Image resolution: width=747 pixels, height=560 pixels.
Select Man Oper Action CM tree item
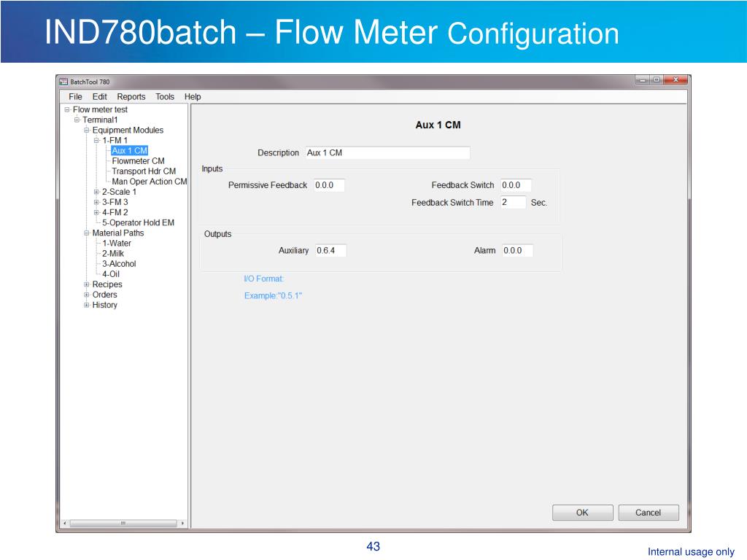pos(150,182)
